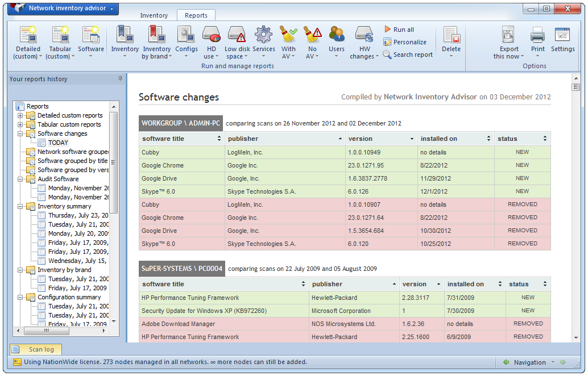Click the WORKGROUP \ ADMIN-PC header
This screenshot has width=588, height=376.
pos(181,123)
